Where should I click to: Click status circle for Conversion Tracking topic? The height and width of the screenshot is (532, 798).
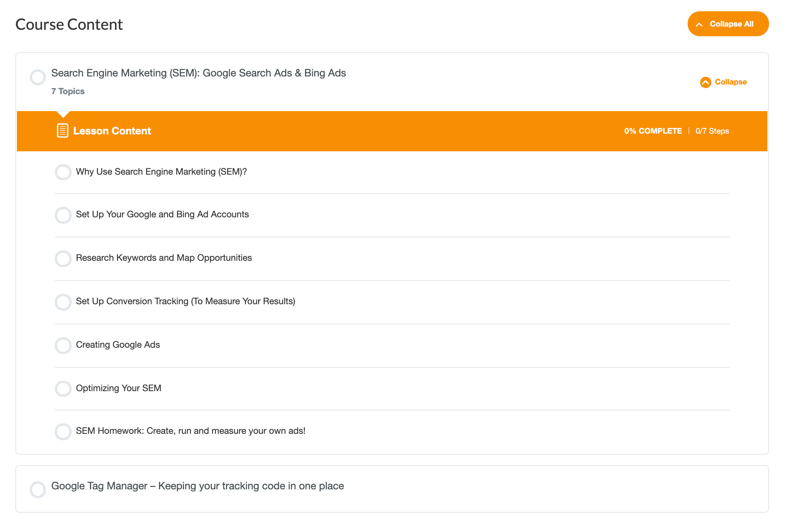coord(63,302)
